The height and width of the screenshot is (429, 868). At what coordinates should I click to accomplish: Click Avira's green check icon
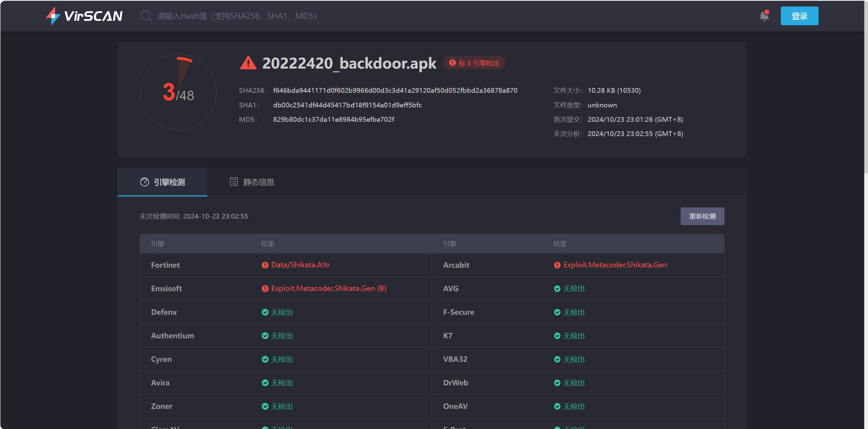tap(265, 383)
